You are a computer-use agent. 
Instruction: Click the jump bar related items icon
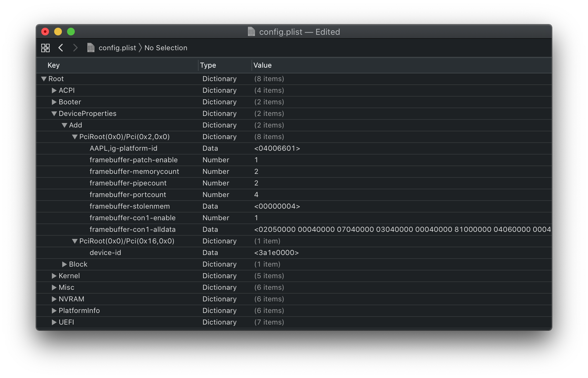tap(45, 48)
